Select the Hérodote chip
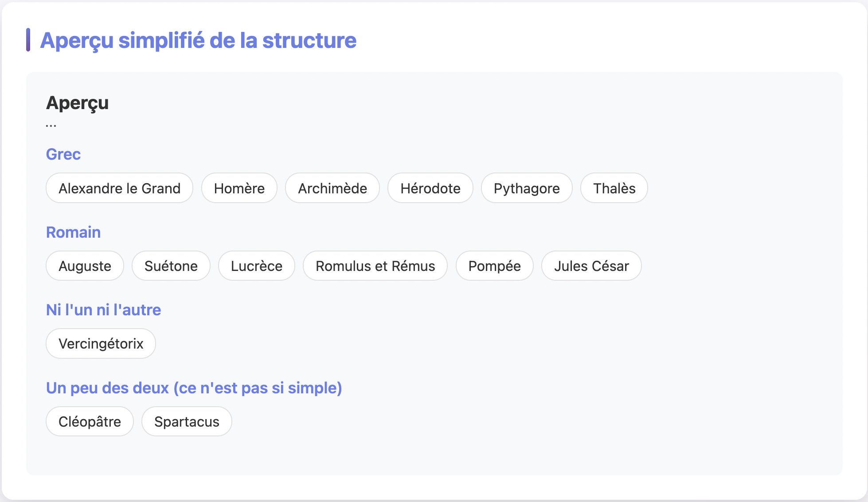 430,188
